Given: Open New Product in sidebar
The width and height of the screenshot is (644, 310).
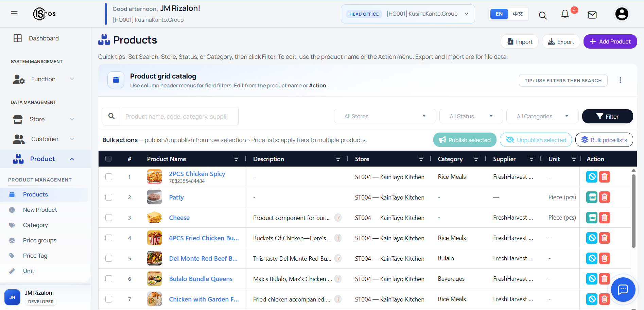Looking at the screenshot, I should (x=40, y=210).
